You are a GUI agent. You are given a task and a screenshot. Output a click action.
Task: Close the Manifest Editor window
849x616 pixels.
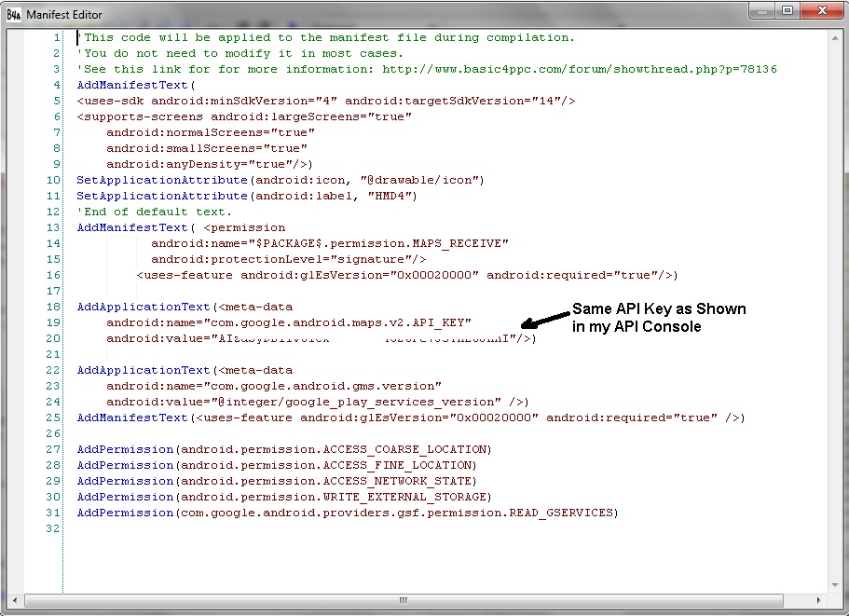(822, 11)
